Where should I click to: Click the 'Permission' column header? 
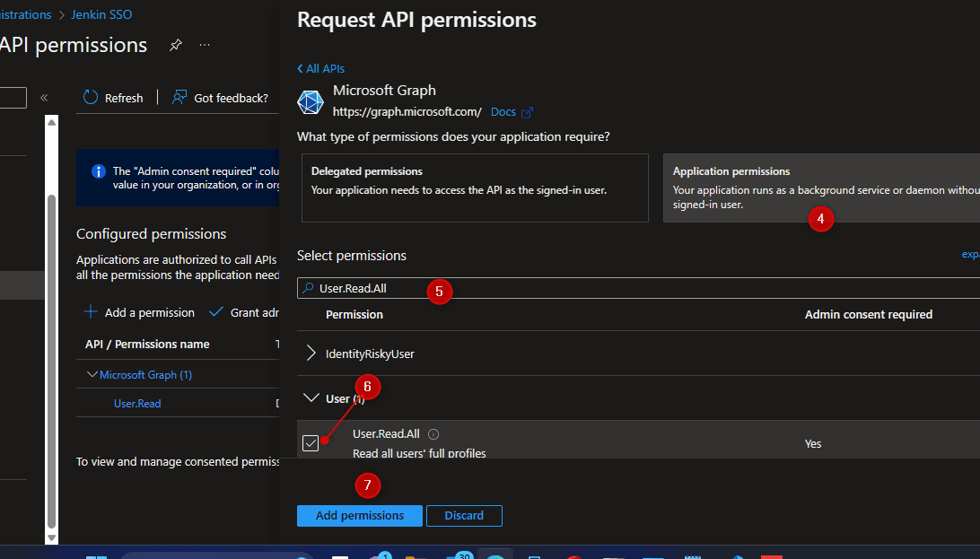[354, 315]
